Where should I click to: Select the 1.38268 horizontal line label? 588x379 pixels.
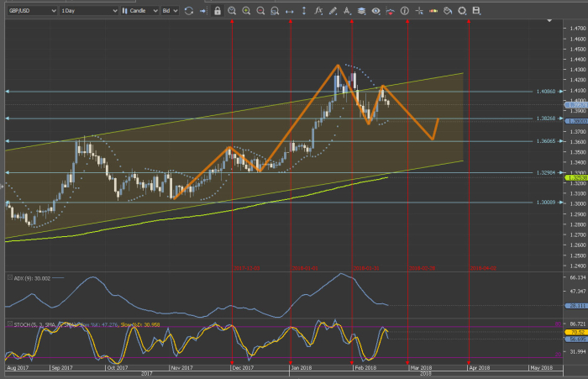pos(546,118)
